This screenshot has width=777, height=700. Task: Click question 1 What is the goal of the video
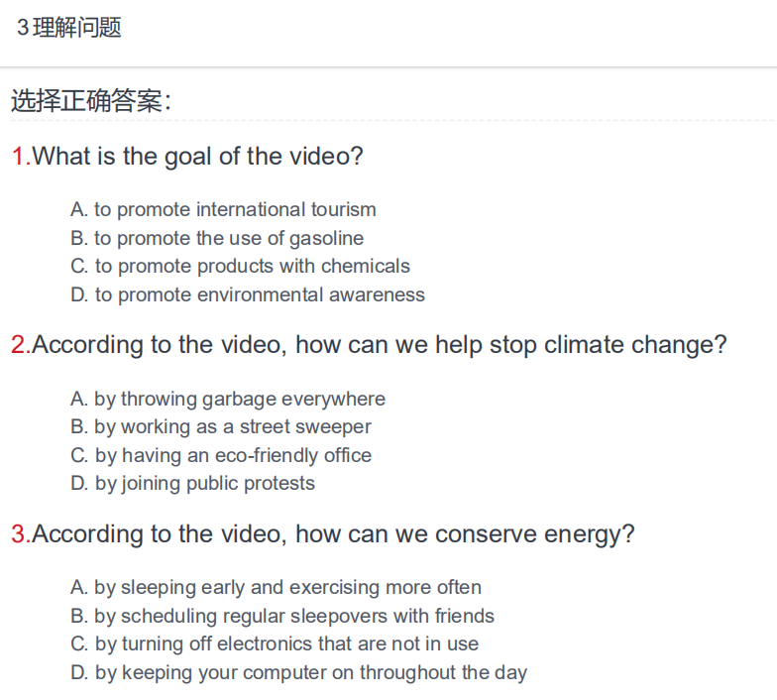(187, 157)
